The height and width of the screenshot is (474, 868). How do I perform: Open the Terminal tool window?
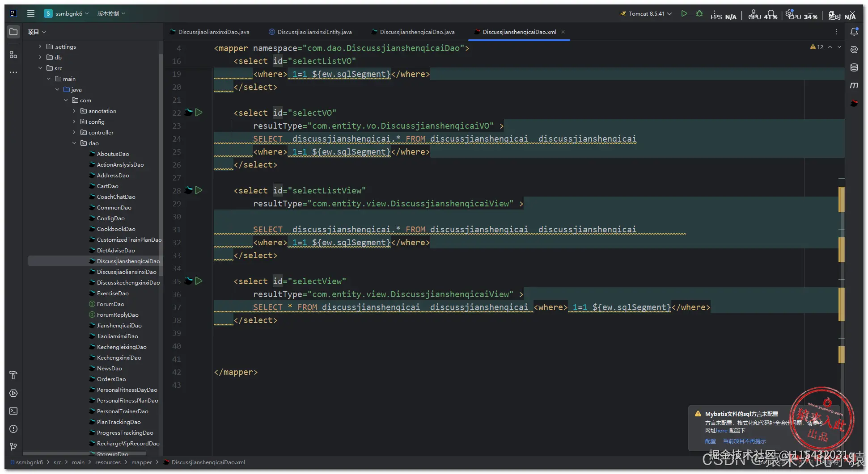(x=13, y=411)
